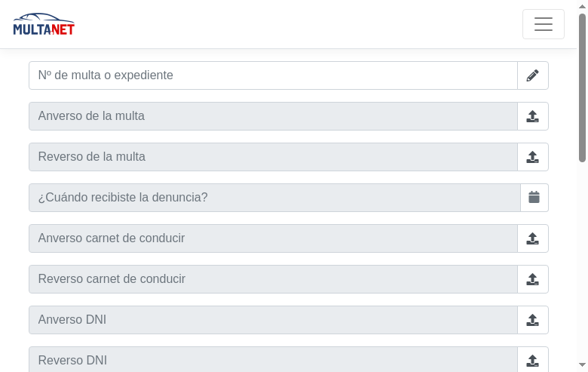The height and width of the screenshot is (372, 588).
Task: Click upload icon for Anverso de la multa
Action: (533, 116)
